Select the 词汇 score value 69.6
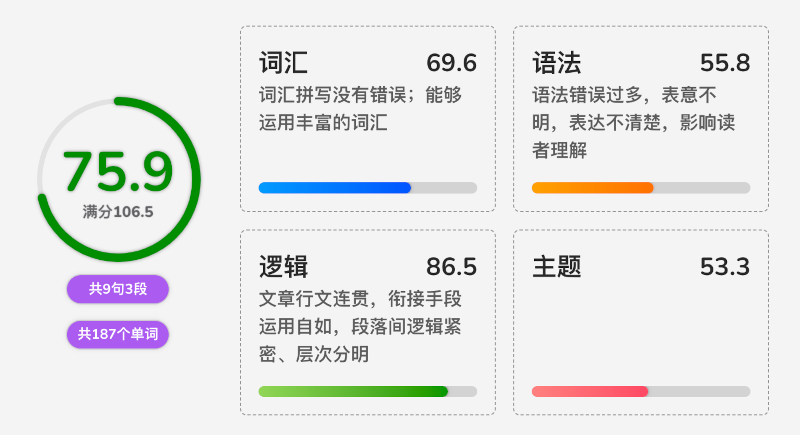Viewport: 800px width, 435px height. click(452, 63)
